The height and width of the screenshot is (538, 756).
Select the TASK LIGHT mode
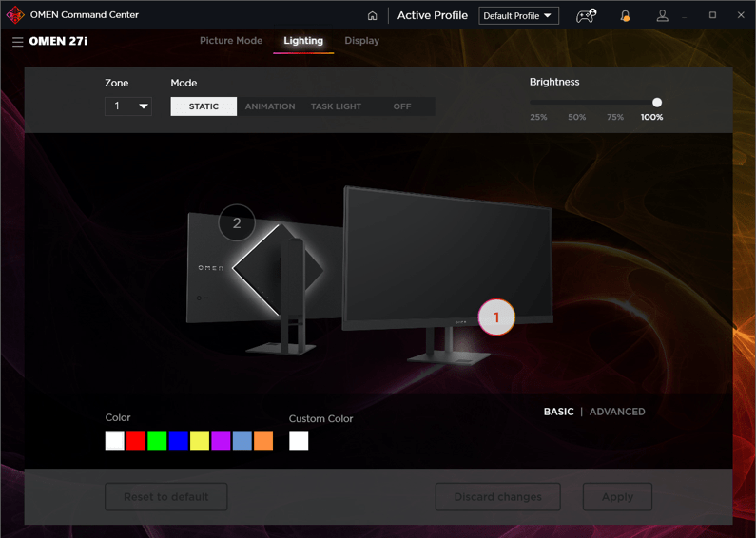point(336,106)
